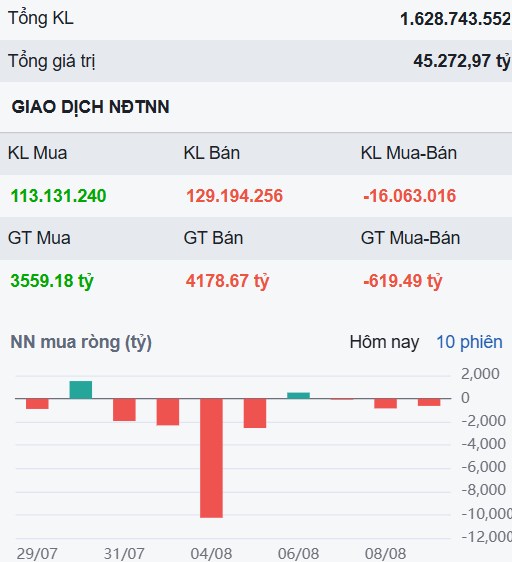Click the -8,000 y-axis value
The height and width of the screenshot is (562, 512).
483,490
